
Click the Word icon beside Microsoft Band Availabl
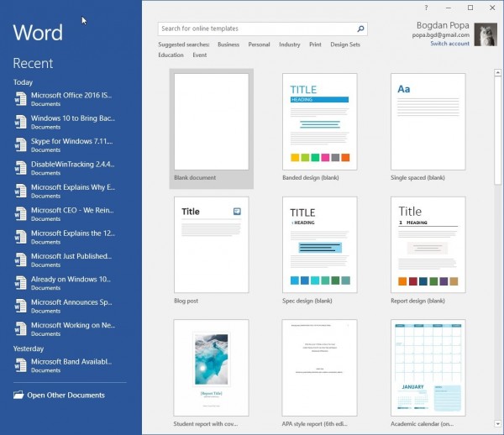tap(20, 365)
